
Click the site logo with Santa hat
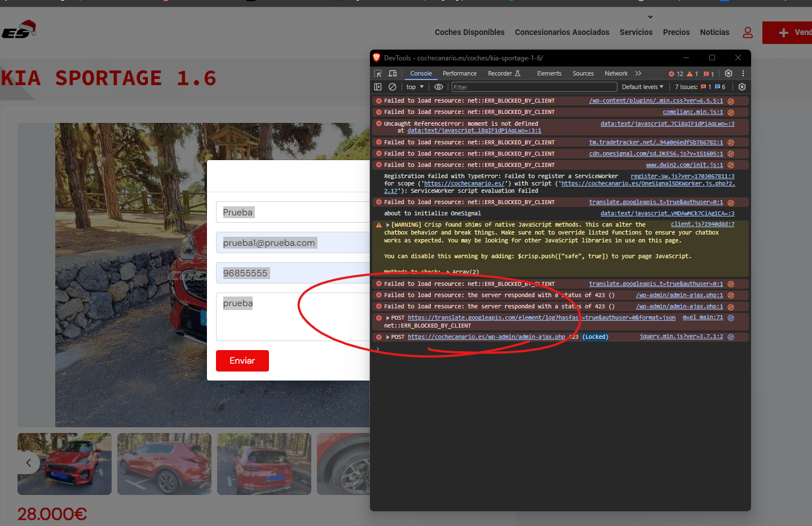[x=19, y=30]
